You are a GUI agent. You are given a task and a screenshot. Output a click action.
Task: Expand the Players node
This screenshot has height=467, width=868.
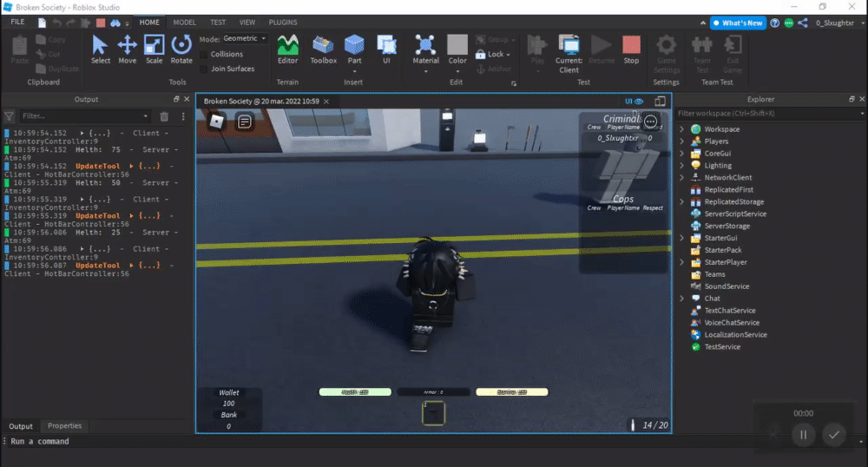tap(682, 141)
